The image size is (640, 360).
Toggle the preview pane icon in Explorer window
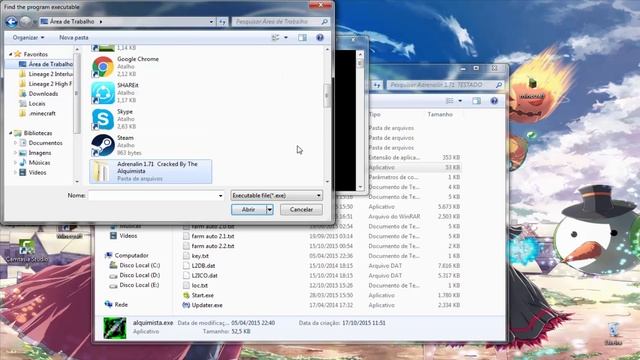tap(476, 100)
